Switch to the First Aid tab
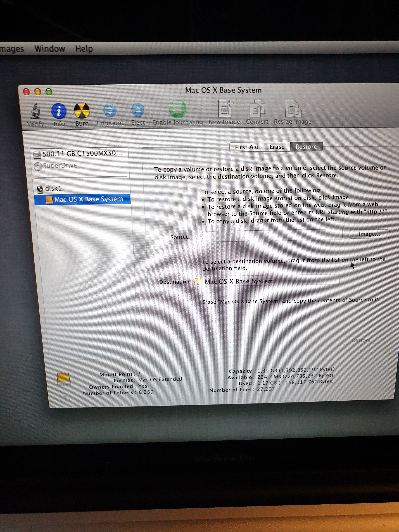The width and height of the screenshot is (399, 532). 247,147
